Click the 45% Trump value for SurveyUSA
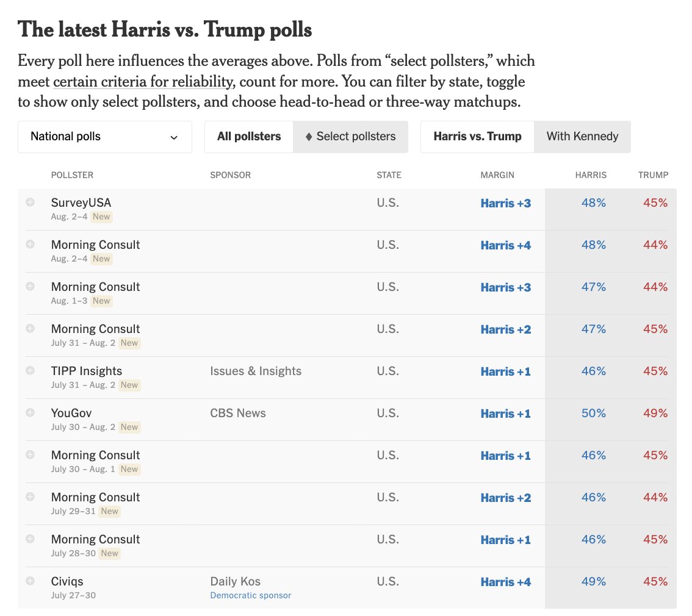Screen dimensions: 692x616 pos(655,203)
